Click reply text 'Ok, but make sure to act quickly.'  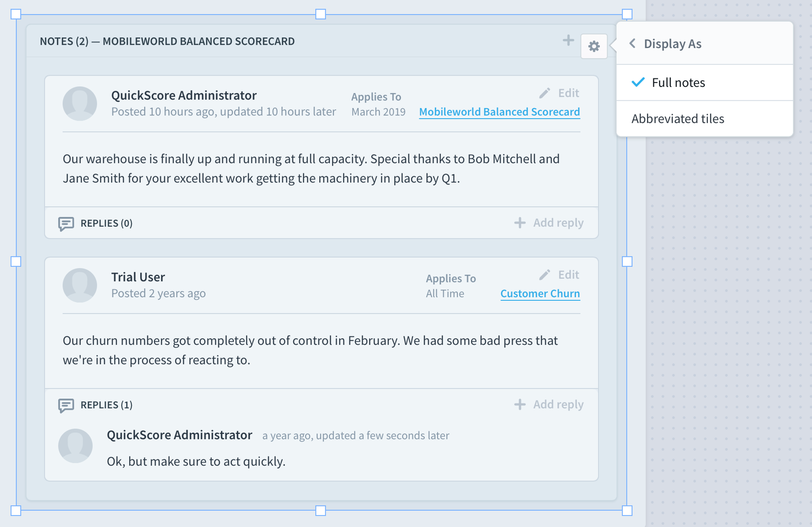[x=196, y=461]
